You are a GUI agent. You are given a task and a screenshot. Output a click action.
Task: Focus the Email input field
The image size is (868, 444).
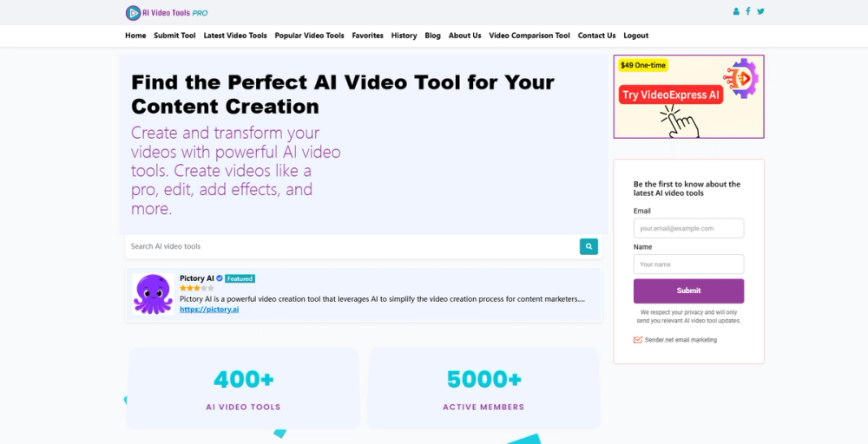(x=688, y=228)
